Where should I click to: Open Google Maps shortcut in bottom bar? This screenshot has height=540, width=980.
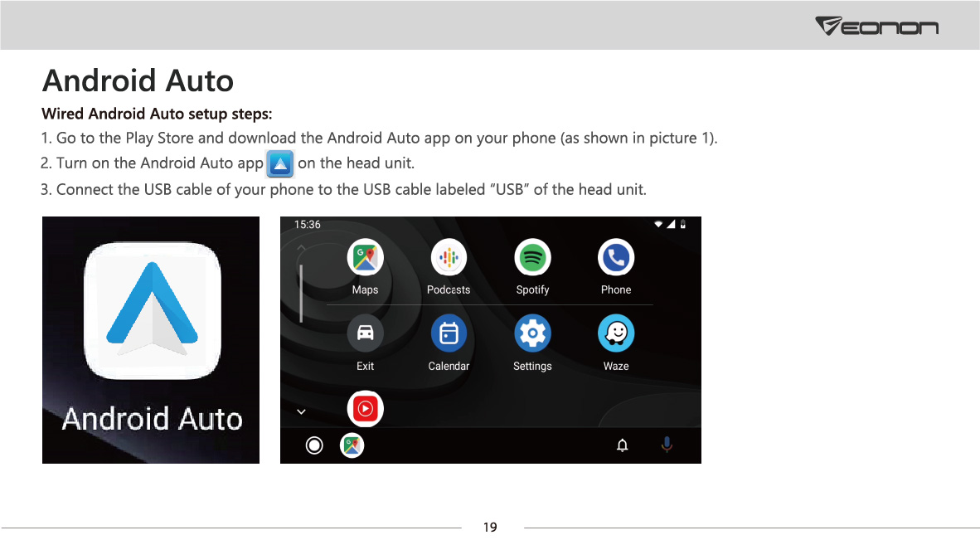(352, 445)
